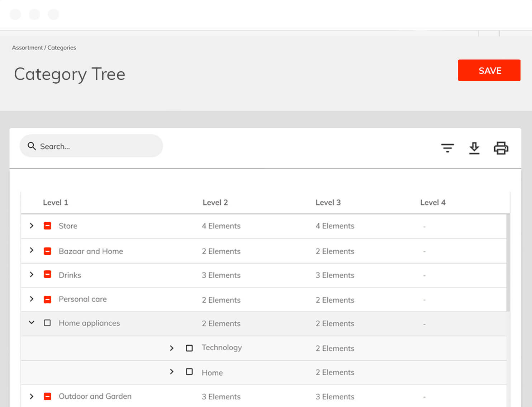Click the Category Tree page title
Screen dimensions: 532x407
70,75
